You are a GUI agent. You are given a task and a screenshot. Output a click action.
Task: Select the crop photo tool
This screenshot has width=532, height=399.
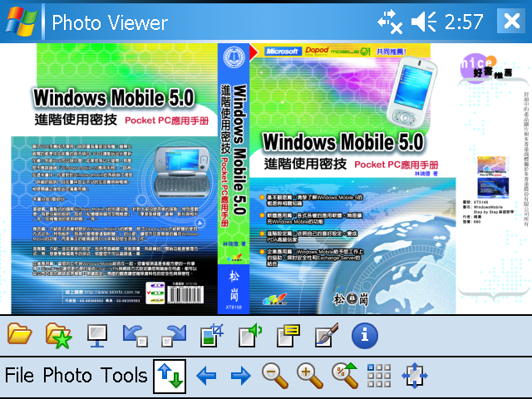click(212, 336)
